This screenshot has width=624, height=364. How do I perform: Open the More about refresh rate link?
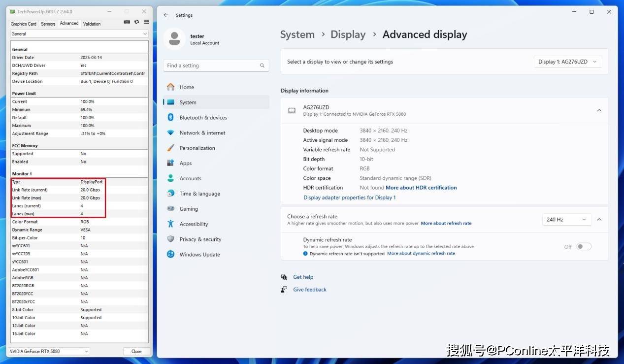(x=446, y=223)
